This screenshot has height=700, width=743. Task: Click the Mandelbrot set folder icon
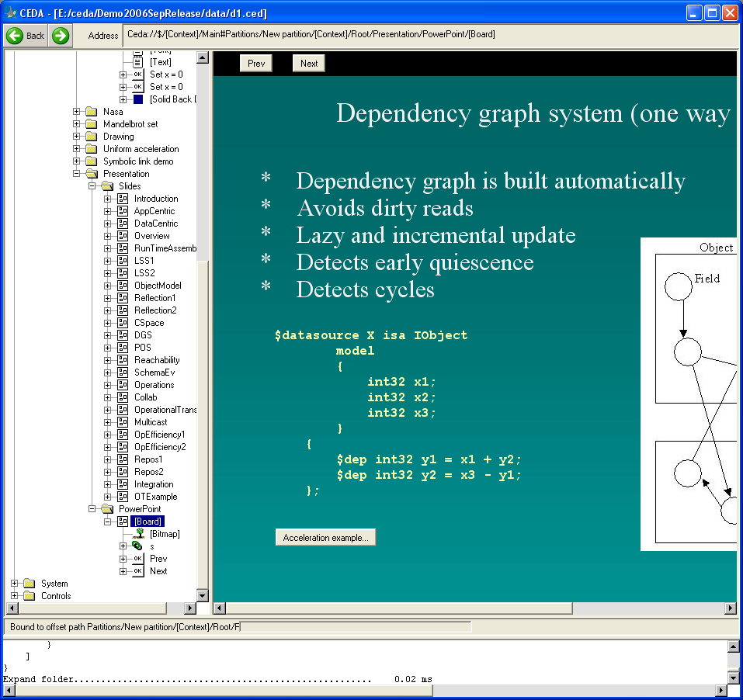click(x=92, y=124)
